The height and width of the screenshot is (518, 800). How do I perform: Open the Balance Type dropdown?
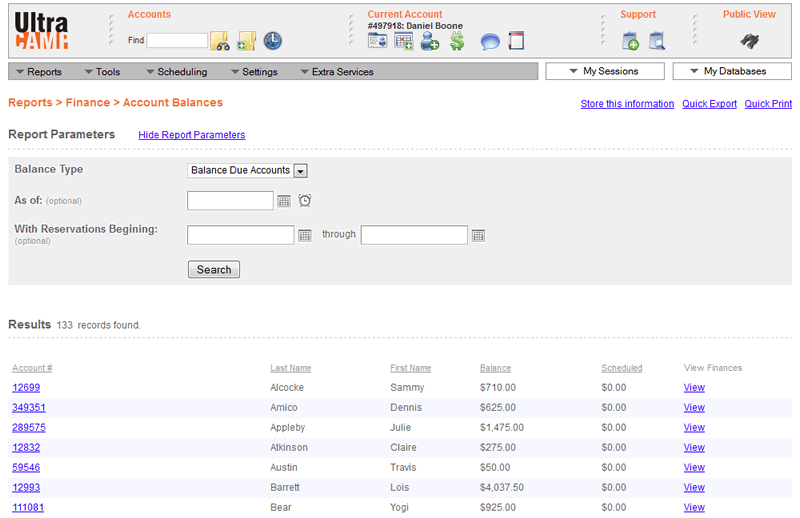[x=247, y=171]
